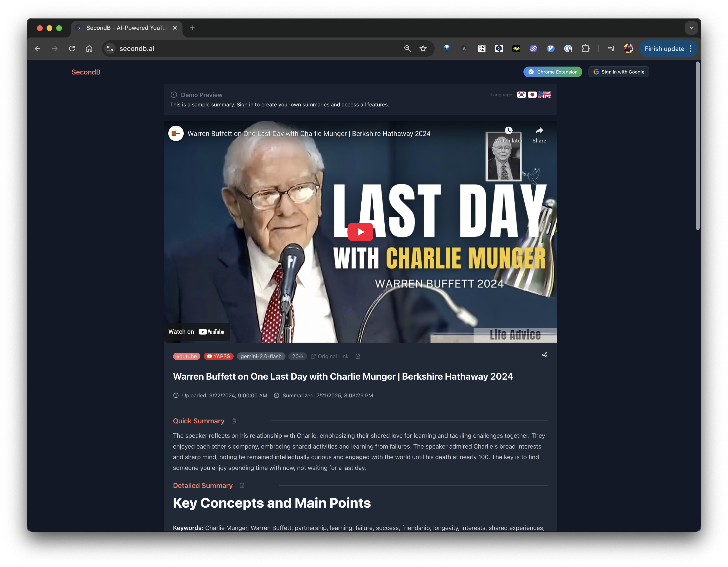Click the Key Concepts and Main Points heading
This screenshot has width=728, height=567.
pyautogui.click(x=272, y=503)
